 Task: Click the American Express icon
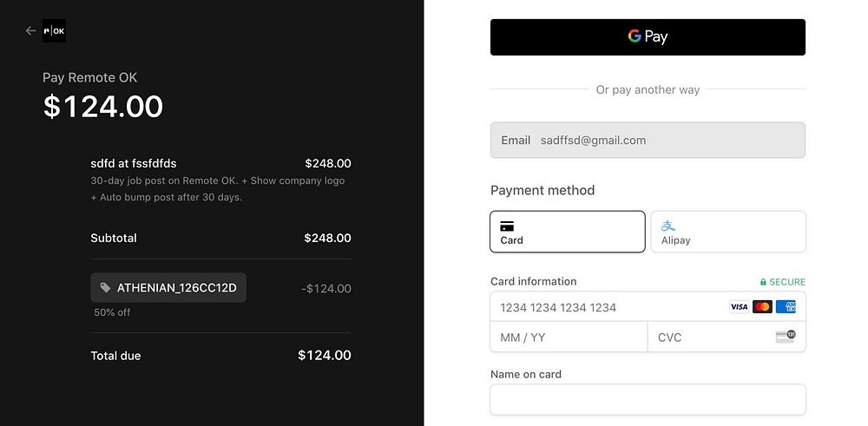tap(786, 307)
